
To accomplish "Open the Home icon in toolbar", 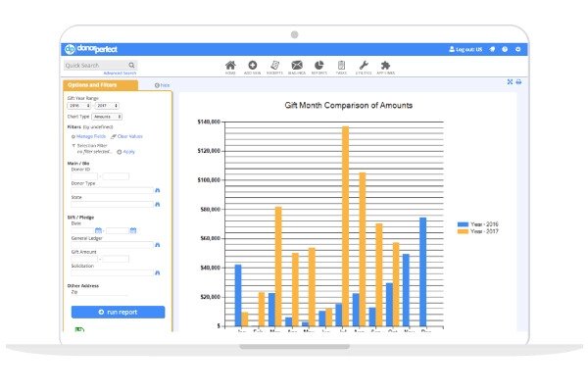I will click(230, 66).
